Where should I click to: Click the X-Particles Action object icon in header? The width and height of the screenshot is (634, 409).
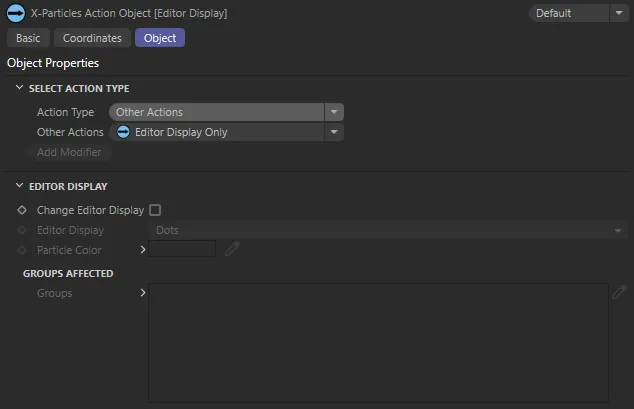(x=16, y=13)
